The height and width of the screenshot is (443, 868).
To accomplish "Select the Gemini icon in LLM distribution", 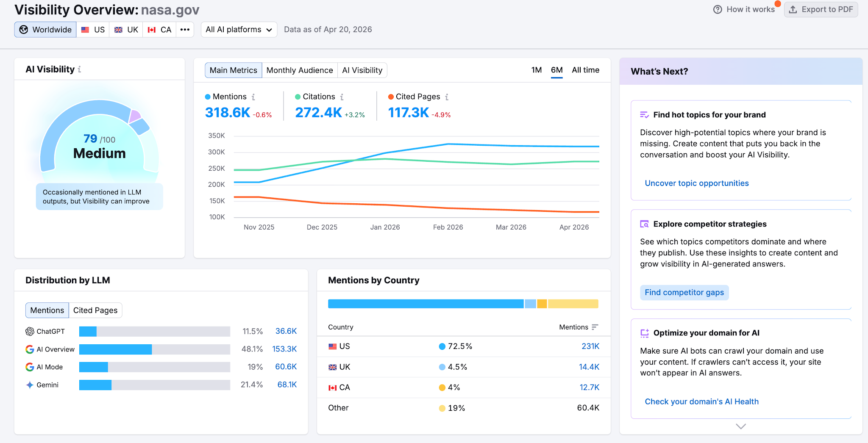I will point(29,385).
